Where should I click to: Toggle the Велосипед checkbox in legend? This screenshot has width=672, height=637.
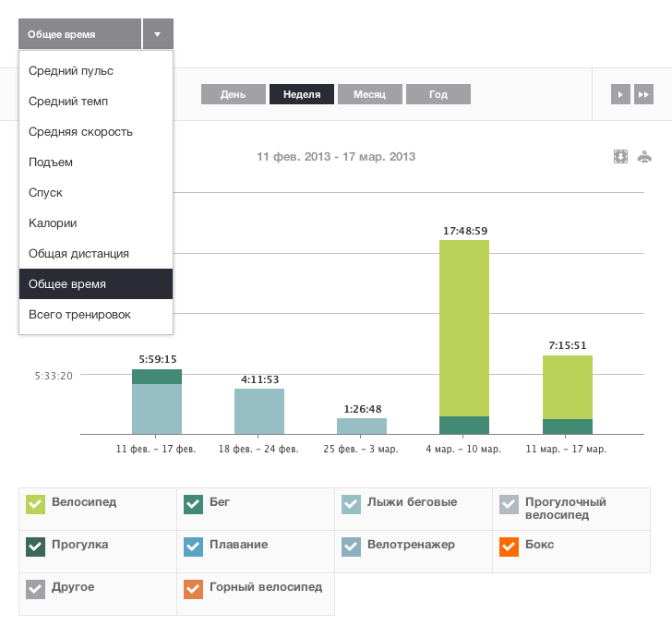coord(36,504)
